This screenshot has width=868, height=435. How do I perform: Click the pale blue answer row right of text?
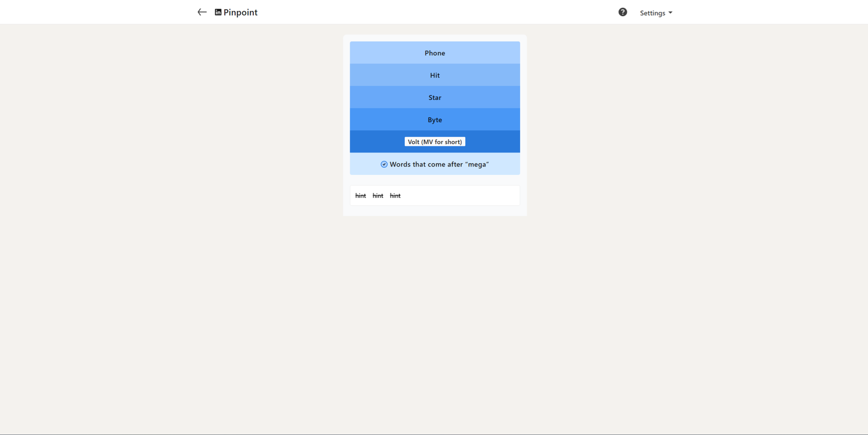pyautogui.click(x=505, y=164)
